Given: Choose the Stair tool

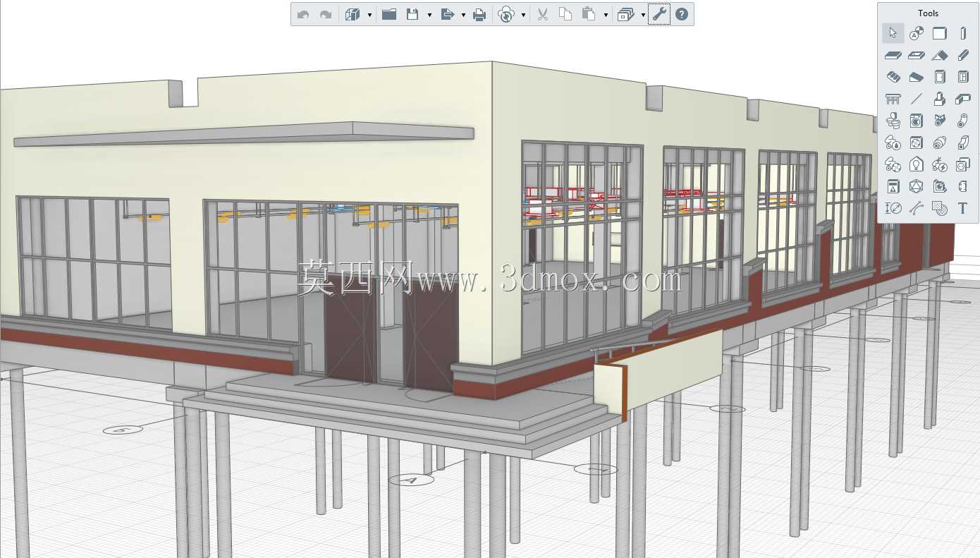Looking at the screenshot, I should coord(893,77).
